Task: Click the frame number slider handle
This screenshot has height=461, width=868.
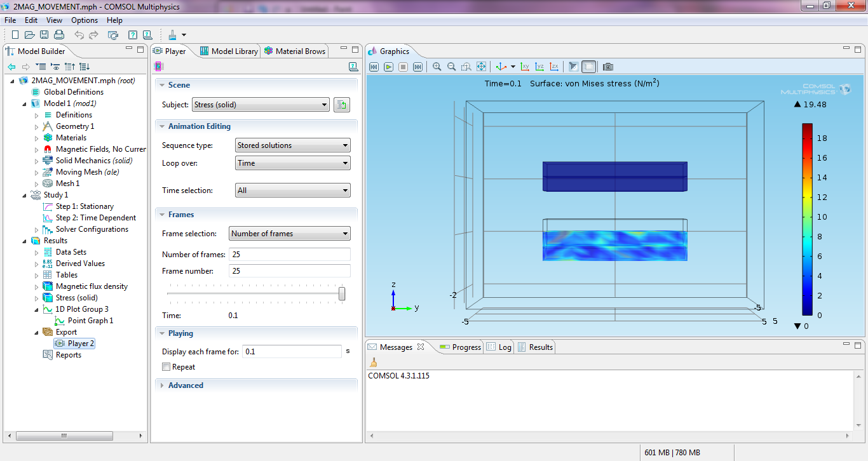Action: point(342,293)
